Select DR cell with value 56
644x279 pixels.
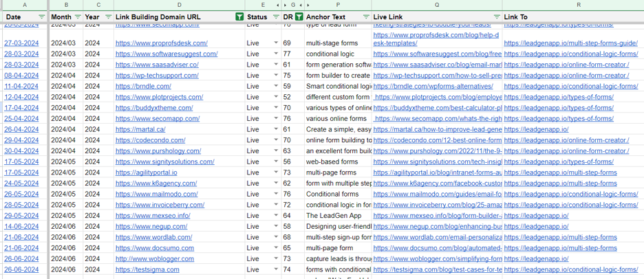[293, 161]
